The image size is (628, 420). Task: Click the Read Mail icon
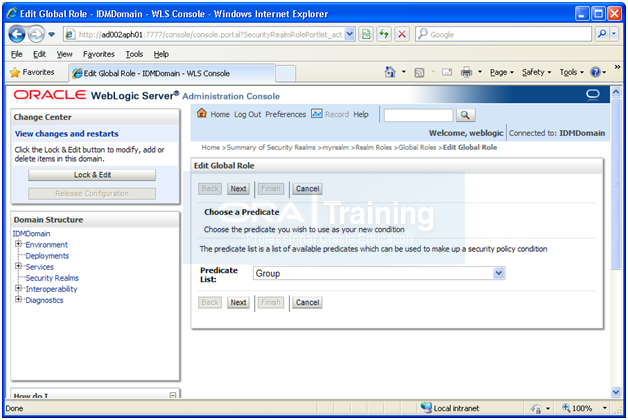click(447, 72)
